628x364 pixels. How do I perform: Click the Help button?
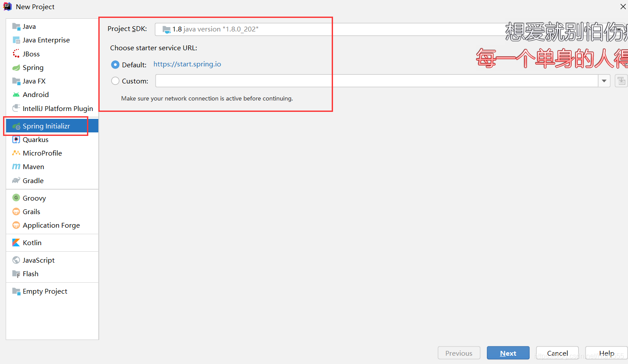point(607,353)
